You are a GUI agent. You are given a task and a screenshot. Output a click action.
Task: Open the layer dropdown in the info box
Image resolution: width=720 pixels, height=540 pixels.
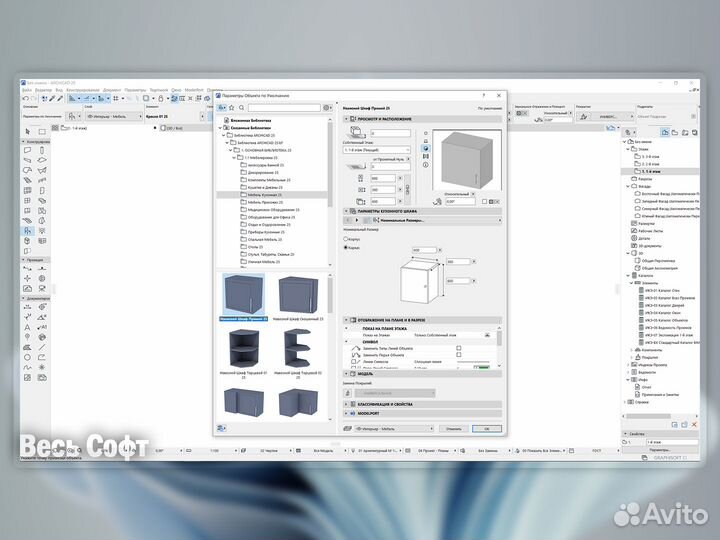point(113,117)
